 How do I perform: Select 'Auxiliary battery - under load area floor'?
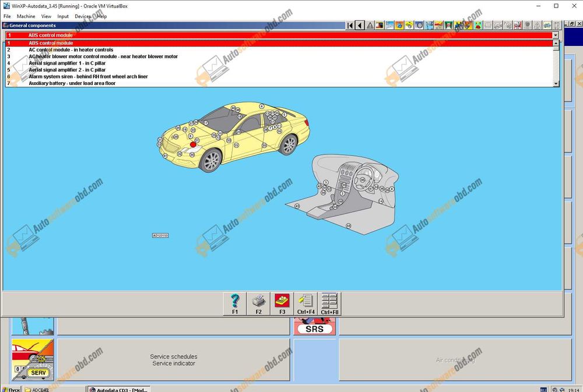pyautogui.click(x=279, y=83)
